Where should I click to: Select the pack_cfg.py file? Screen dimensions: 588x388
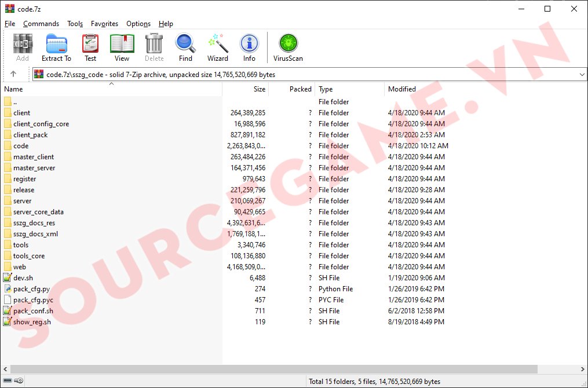[31, 289]
